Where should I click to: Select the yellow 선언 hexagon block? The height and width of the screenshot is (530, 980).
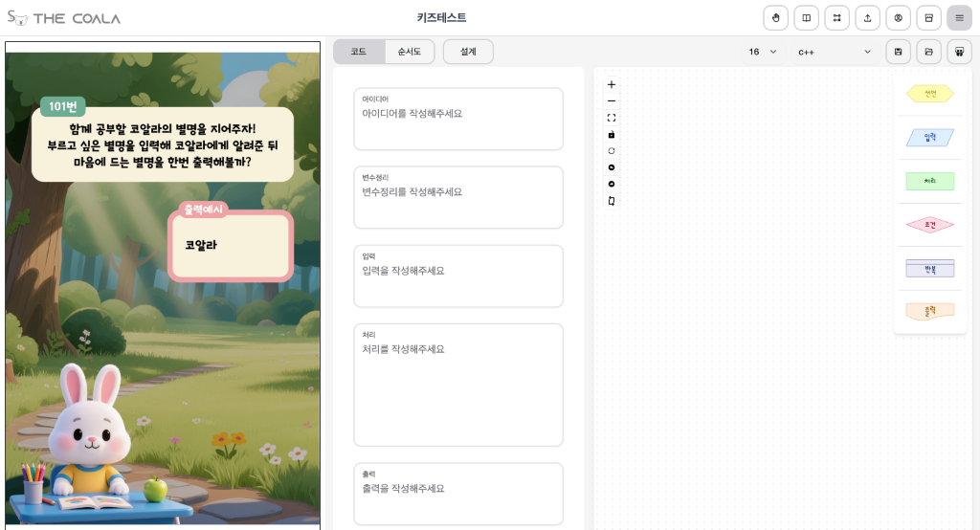point(930,94)
